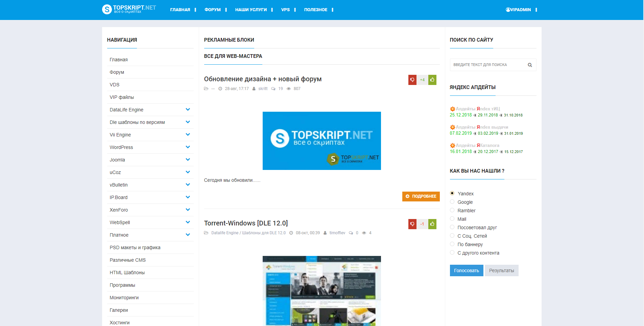Click the views eye icon showing 807

coord(289,89)
